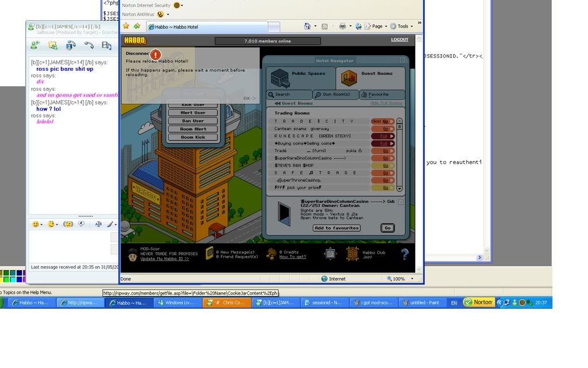Screen dimensions: 588x368
Task: Click the Habbo help question mark icon
Action: [x=404, y=254]
